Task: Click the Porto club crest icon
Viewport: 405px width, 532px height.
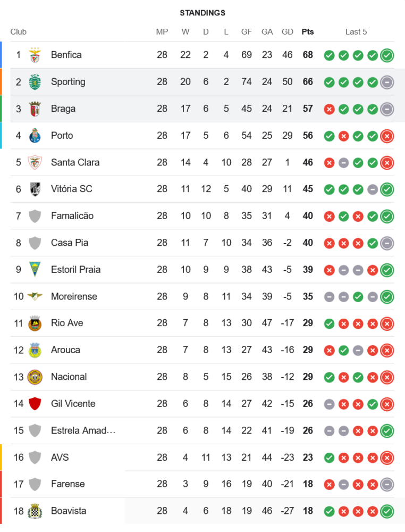Action: (35, 136)
